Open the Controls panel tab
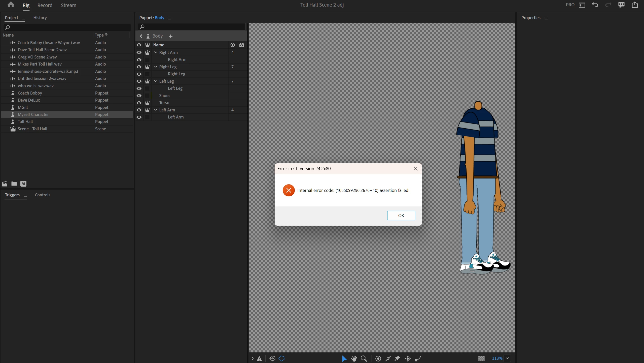Screen dimensions: 644x363 click(x=43, y=195)
